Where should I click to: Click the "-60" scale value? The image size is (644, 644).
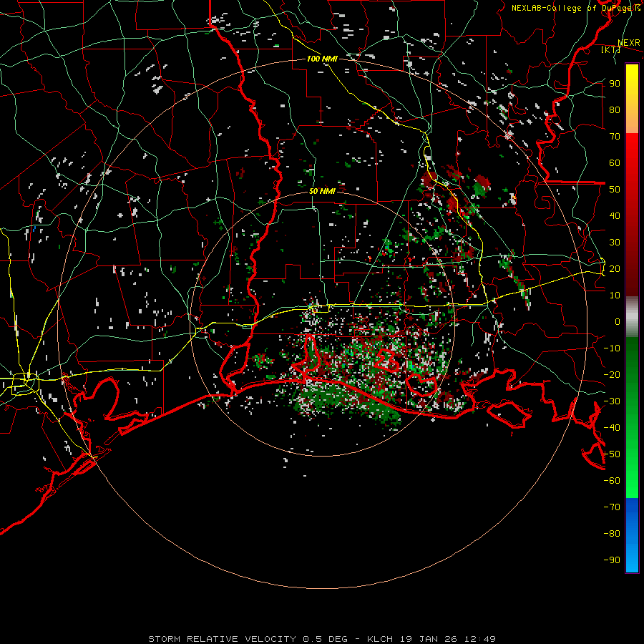tap(612, 481)
